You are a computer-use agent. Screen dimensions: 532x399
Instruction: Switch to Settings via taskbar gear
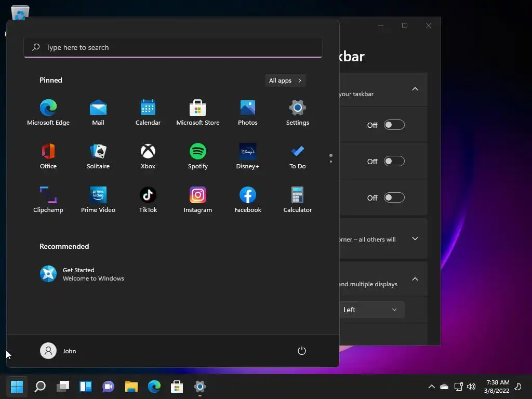point(200,387)
